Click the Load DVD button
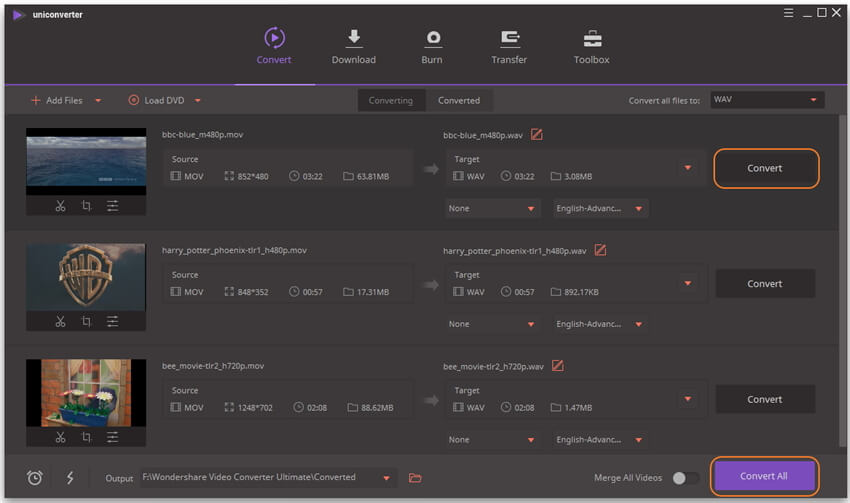 click(x=157, y=100)
